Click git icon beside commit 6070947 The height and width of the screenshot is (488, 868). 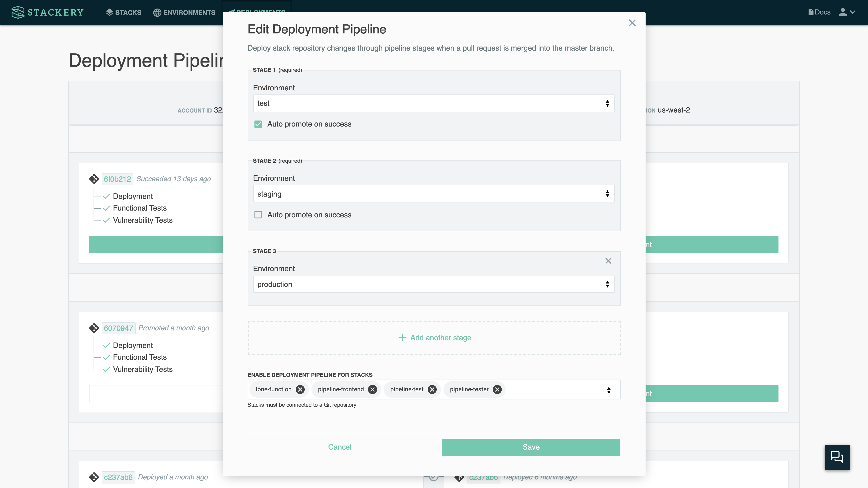point(94,328)
